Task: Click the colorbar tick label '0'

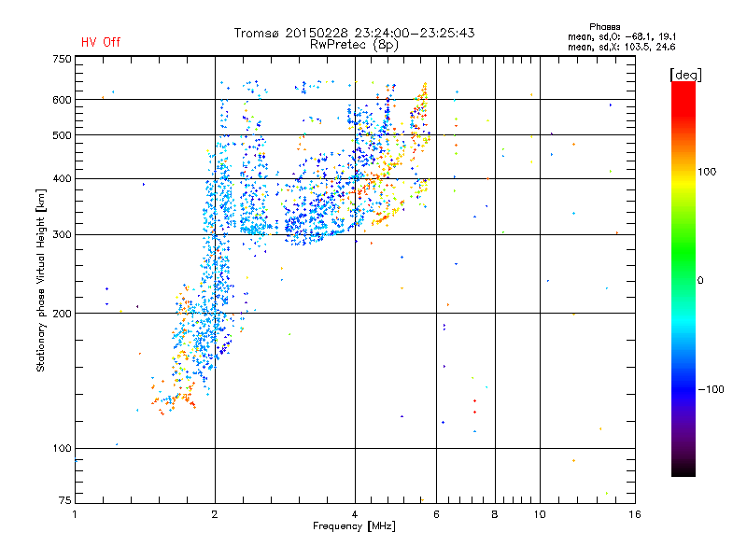Action: [x=700, y=281]
